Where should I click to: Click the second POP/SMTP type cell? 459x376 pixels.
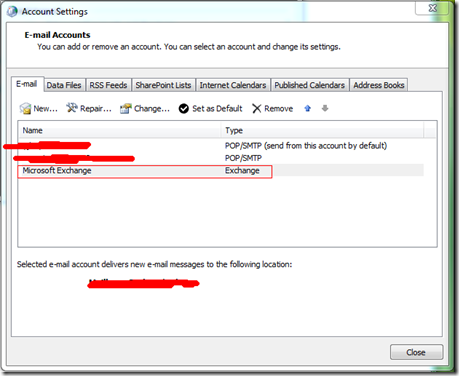pyautogui.click(x=243, y=158)
